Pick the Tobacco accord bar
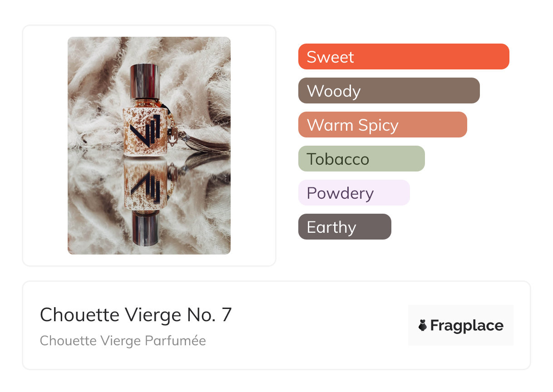553x392 pixels. tap(361, 159)
